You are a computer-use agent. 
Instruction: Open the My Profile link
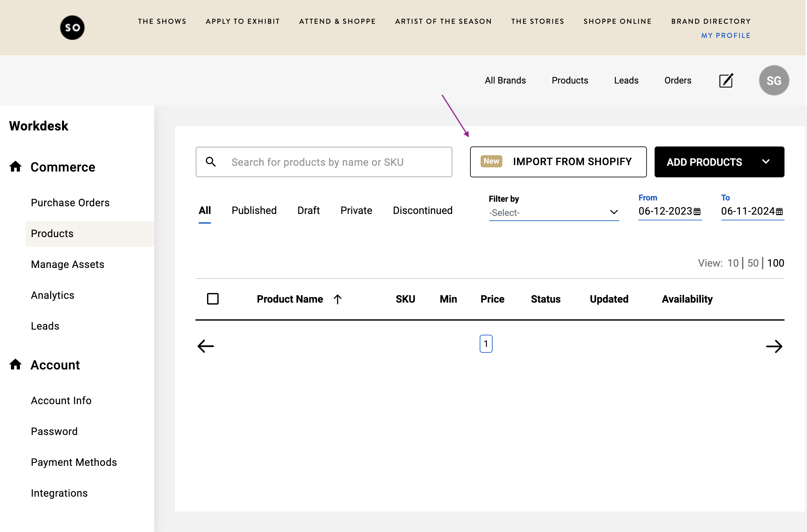tap(726, 35)
